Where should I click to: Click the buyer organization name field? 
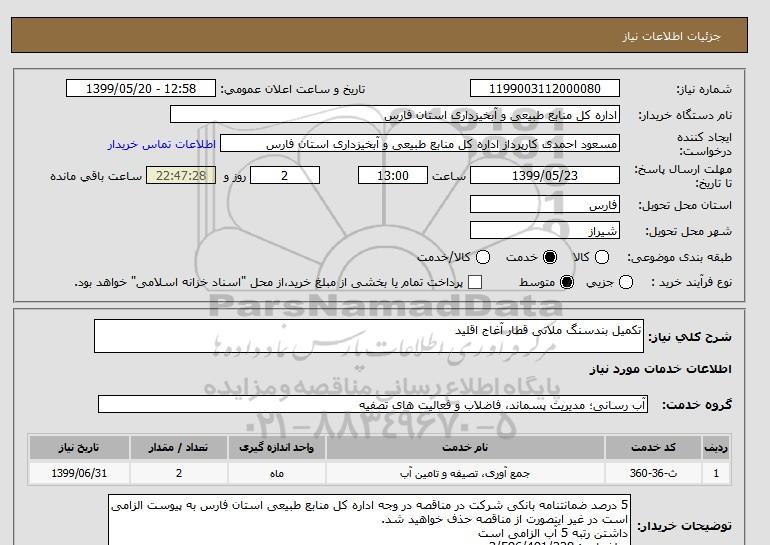coord(395,114)
